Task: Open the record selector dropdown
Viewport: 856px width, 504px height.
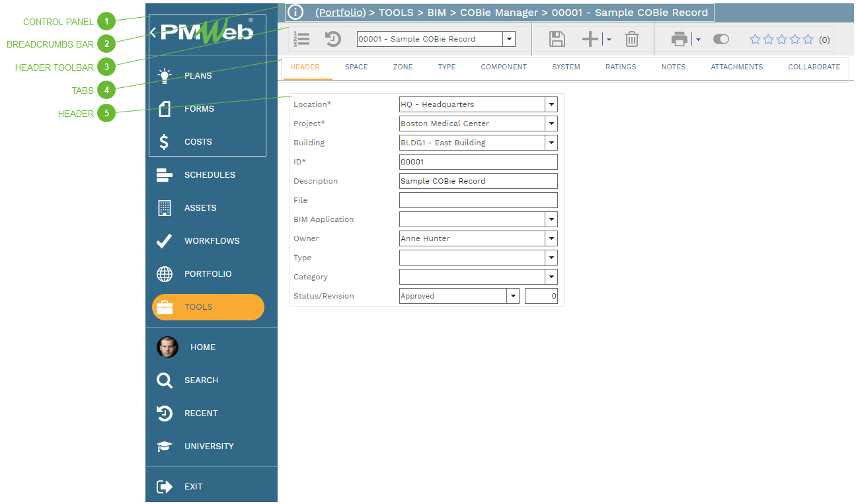Action: point(509,39)
